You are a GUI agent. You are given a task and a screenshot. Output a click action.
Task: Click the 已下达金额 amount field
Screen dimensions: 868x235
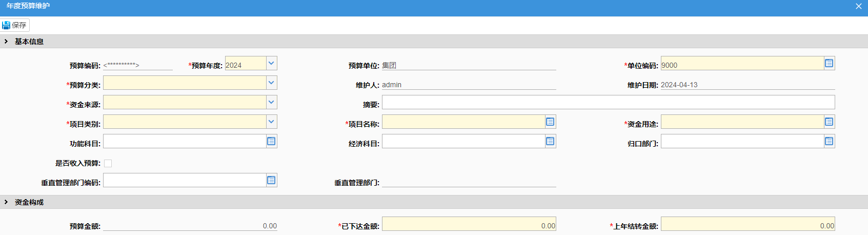pyautogui.click(x=469, y=224)
